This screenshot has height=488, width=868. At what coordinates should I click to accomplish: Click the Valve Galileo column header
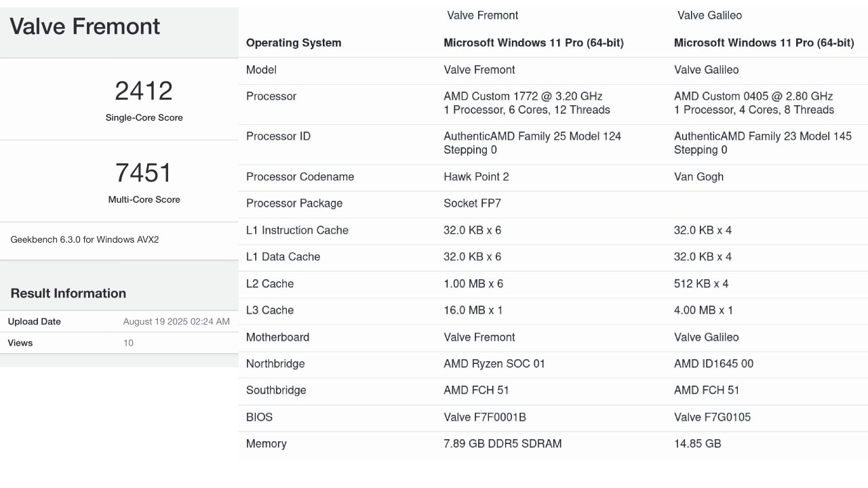709,15
